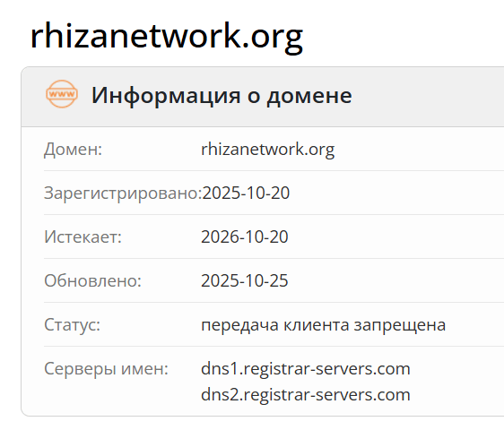This screenshot has height=430, width=504.
Task: Select status 'передача клиента запрещена'
Action: pos(324,325)
